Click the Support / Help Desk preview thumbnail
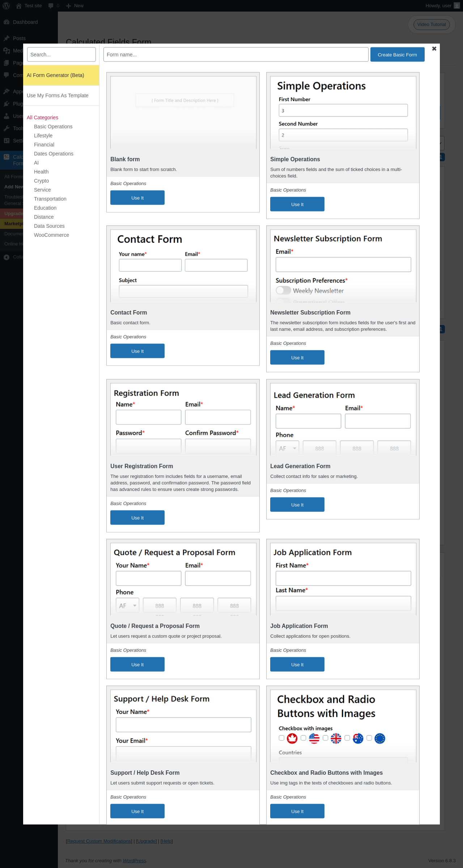Viewport: 463px width, 868px height. [183, 726]
